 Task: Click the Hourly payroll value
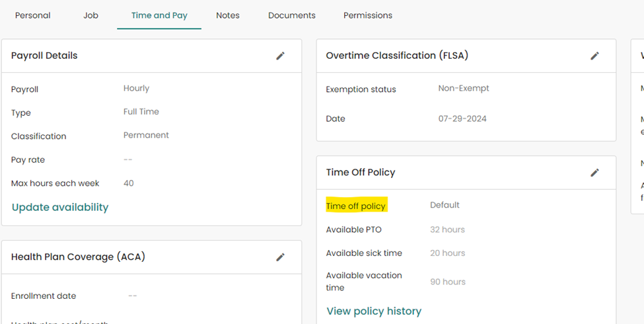coord(136,88)
